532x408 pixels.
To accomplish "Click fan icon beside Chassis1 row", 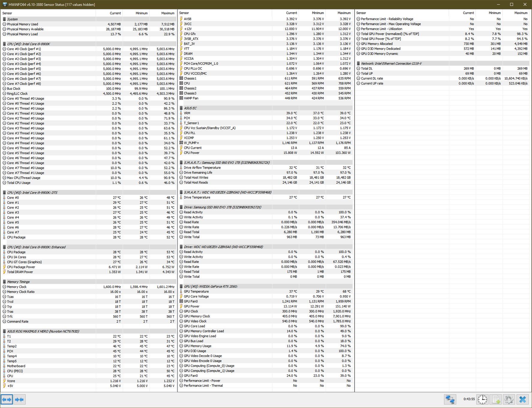I will [181, 78].
